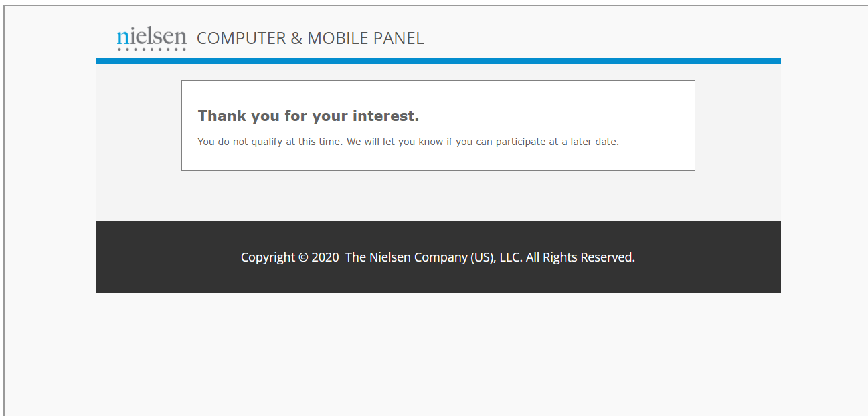Click the blue horizontal bar below the header
The width and height of the screenshot is (868, 416).
(438, 61)
